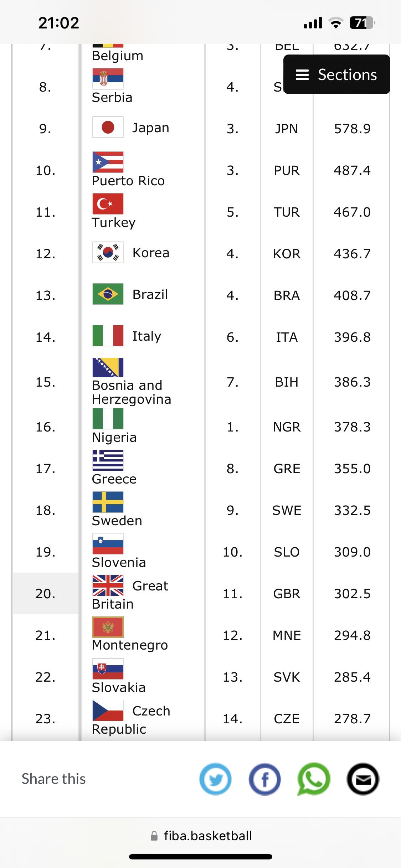Tap the Montenegro flag icon
Screen dimensions: 401x868
[108, 627]
